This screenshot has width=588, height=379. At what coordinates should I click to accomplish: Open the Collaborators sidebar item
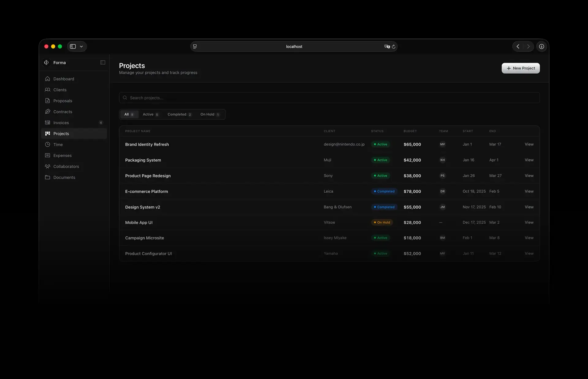[x=66, y=166]
